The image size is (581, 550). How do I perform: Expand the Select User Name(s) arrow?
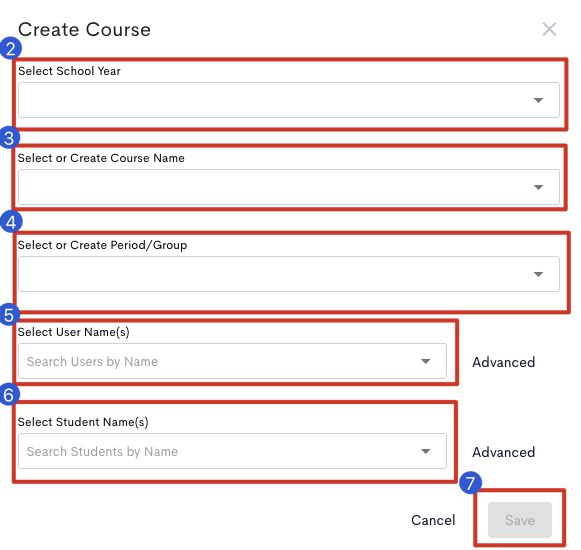pyautogui.click(x=425, y=361)
